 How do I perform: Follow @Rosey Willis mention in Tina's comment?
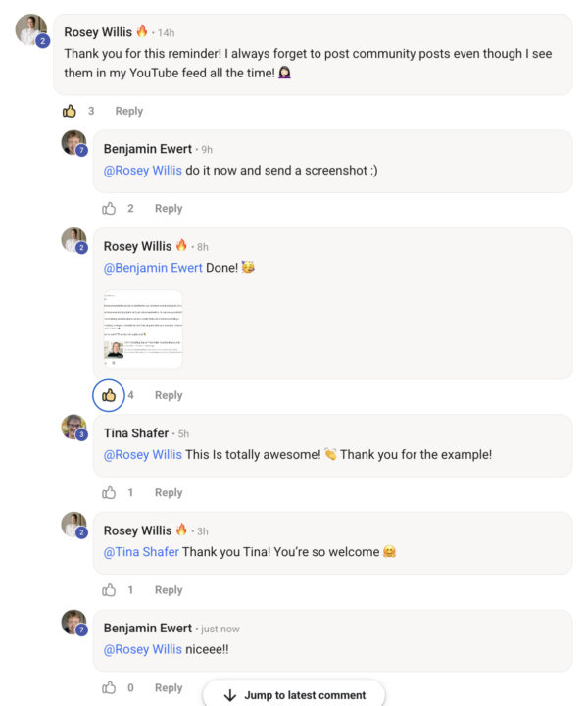pyautogui.click(x=143, y=455)
